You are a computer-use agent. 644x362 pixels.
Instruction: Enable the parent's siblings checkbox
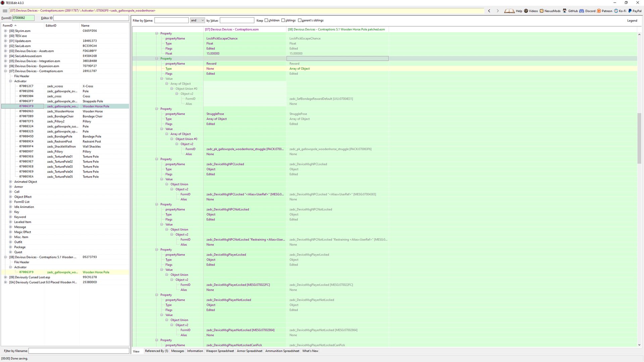300,20
